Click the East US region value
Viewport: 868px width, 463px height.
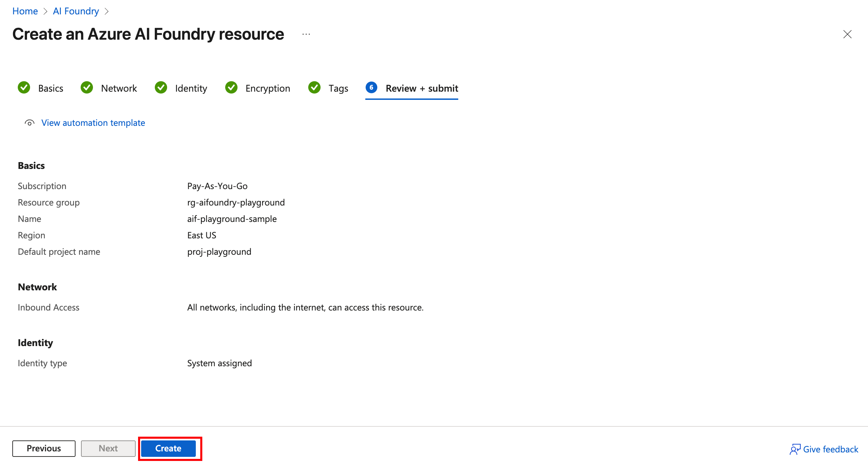(202, 235)
